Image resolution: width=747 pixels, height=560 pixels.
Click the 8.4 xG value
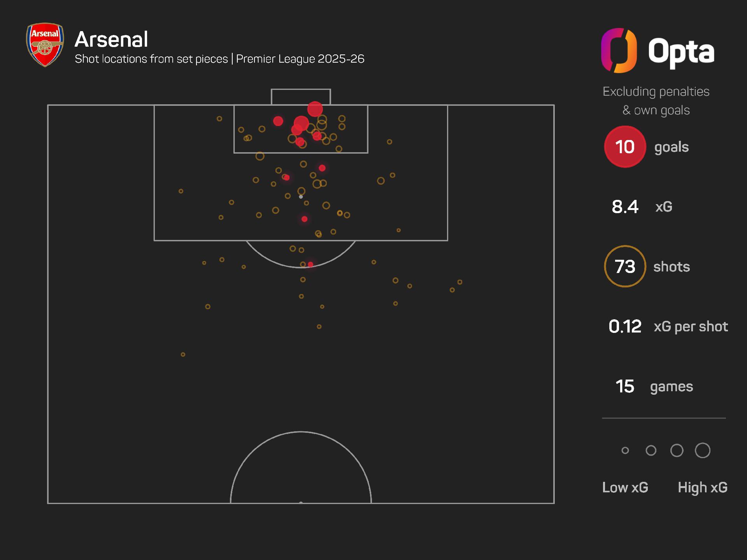click(x=625, y=206)
